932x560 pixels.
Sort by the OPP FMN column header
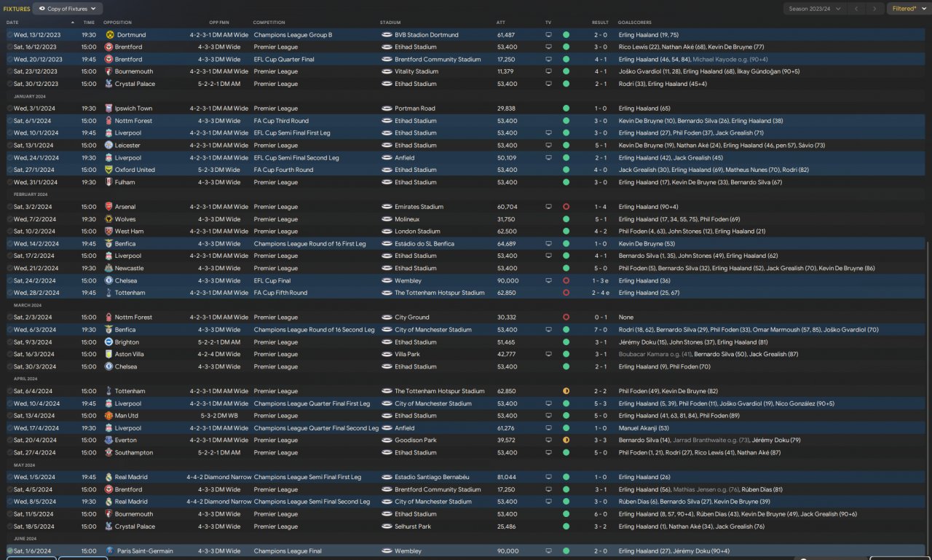tap(218, 23)
